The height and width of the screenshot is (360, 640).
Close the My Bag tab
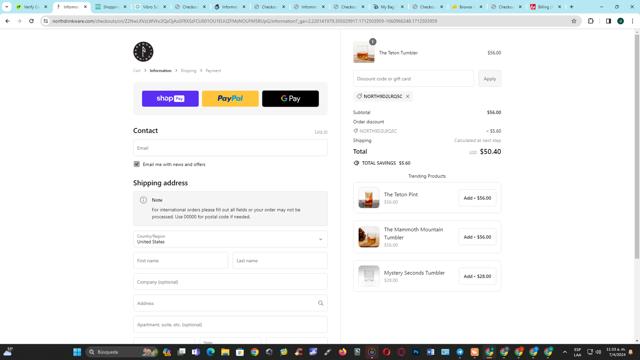(x=402, y=7)
